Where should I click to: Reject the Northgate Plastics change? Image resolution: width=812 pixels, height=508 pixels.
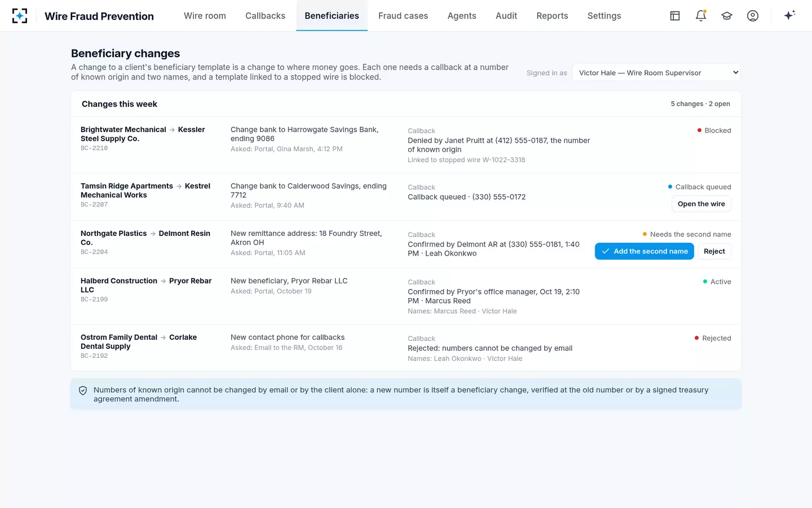(x=714, y=251)
